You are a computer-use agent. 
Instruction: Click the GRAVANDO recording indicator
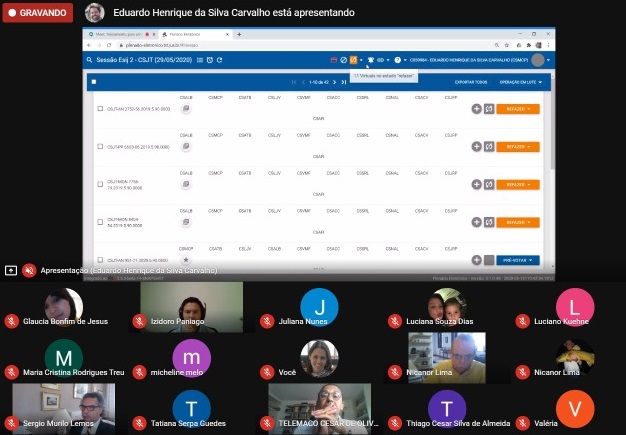tap(38, 14)
